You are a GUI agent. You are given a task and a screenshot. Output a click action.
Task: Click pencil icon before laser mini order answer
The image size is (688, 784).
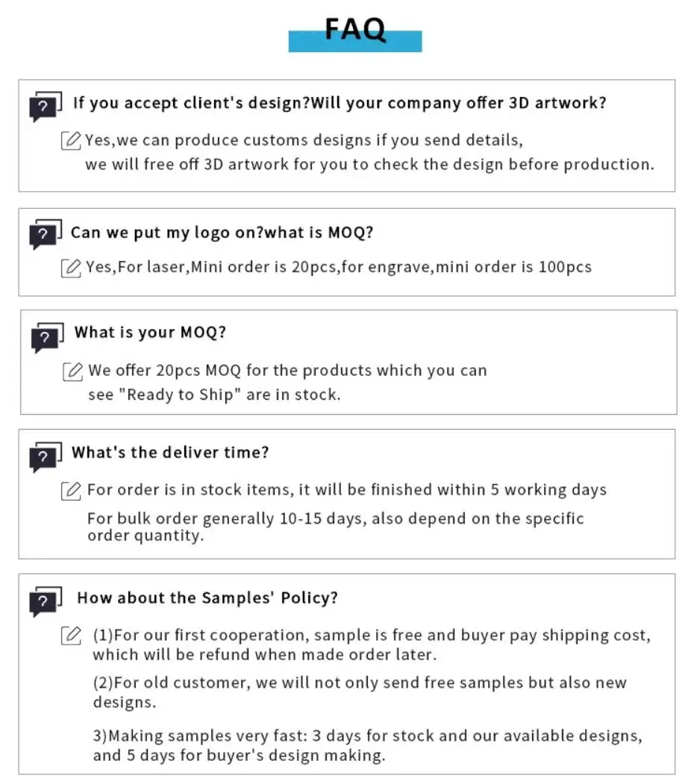pos(71,267)
